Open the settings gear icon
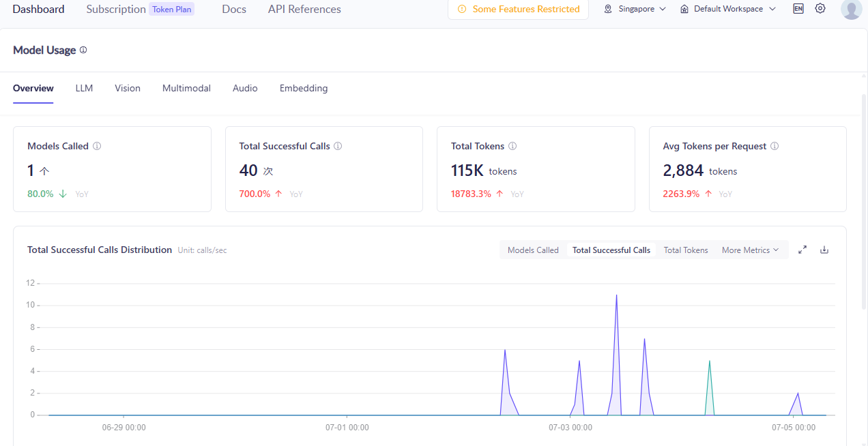The width and height of the screenshot is (868, 446). tap(820, 9)
